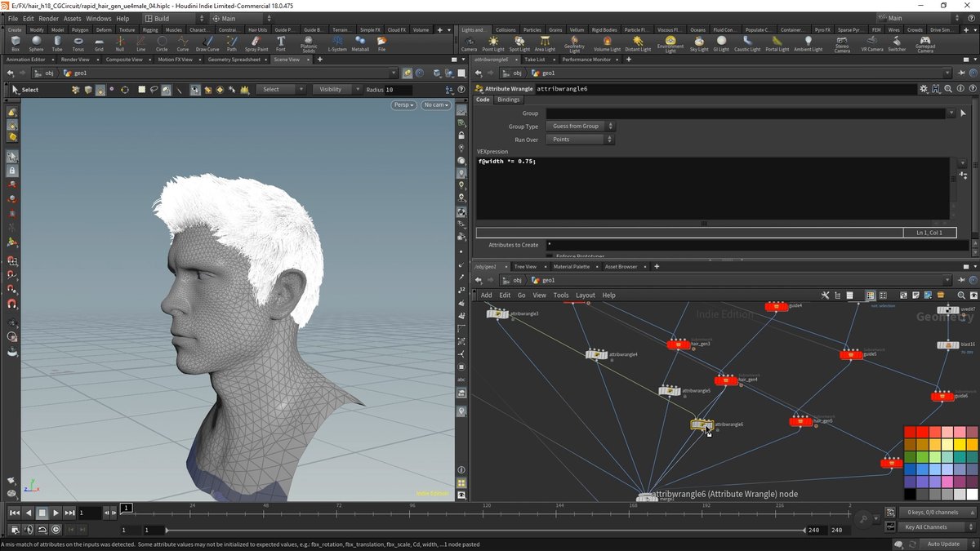Expand the Run Over Points dropdown
The image size is (980, 551).
coord(581,140)
